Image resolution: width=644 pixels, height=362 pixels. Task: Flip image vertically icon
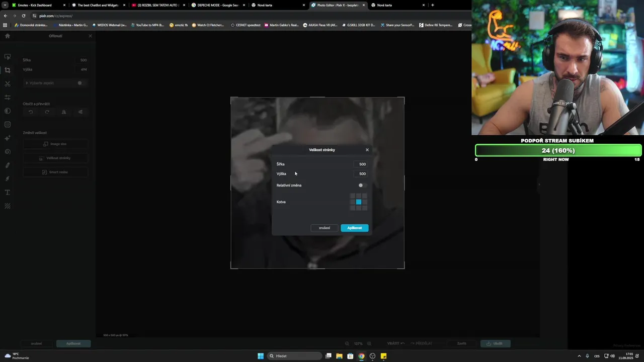click(x=80, y=112)
